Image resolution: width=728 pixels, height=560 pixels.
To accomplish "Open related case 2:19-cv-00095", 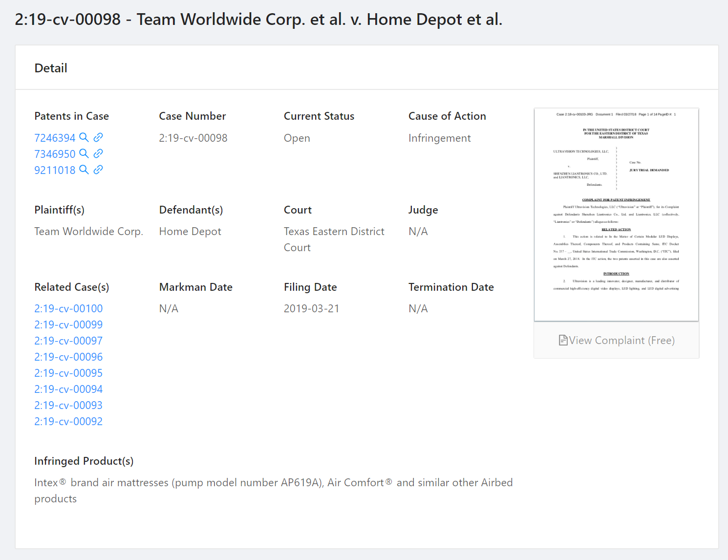I will point(68,373).
